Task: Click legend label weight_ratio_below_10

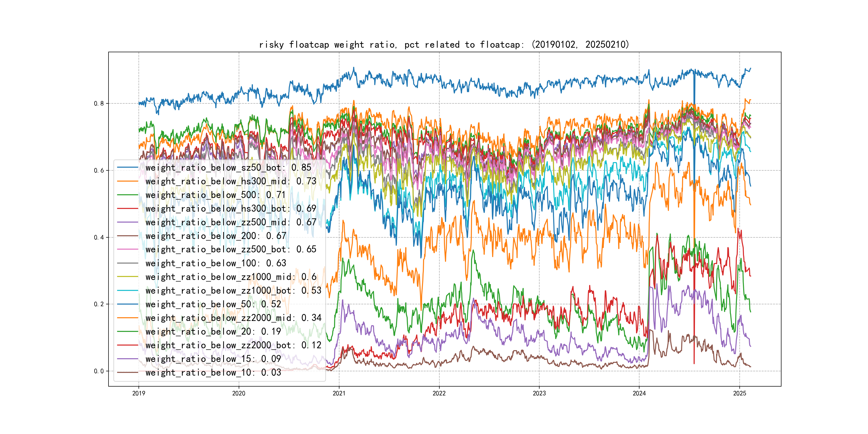Action: 213,372
